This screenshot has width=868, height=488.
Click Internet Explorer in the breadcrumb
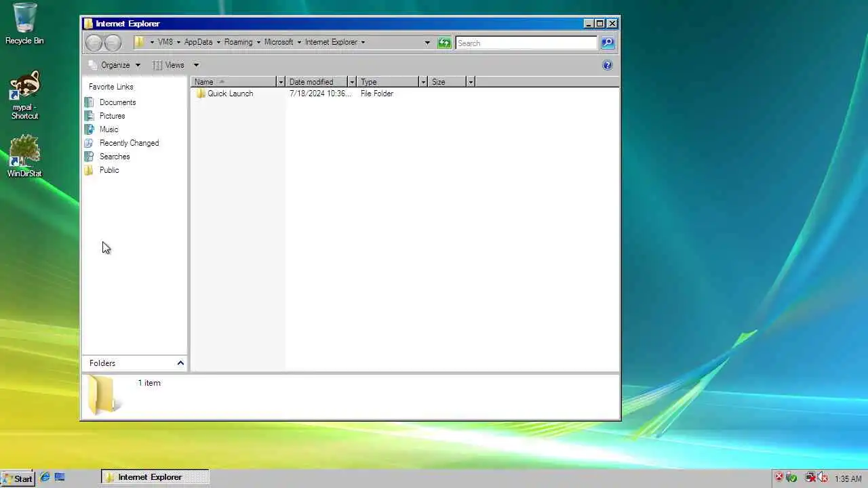[x=331, y=42]
